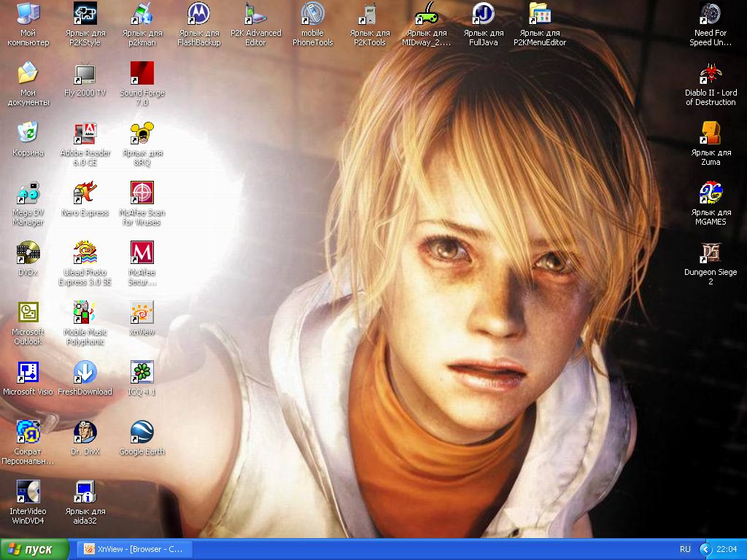
Task: Select the aida32 shortcut icon
Action: [85, 492]
